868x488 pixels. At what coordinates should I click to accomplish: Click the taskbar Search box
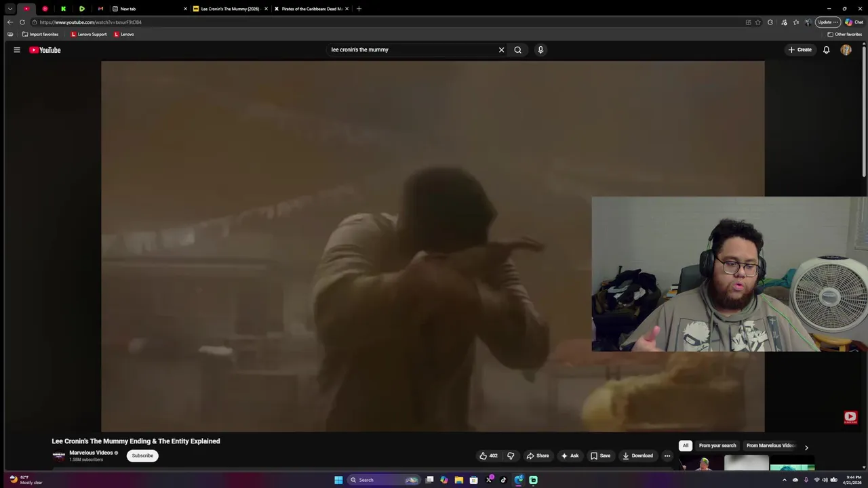pos(383,480)
